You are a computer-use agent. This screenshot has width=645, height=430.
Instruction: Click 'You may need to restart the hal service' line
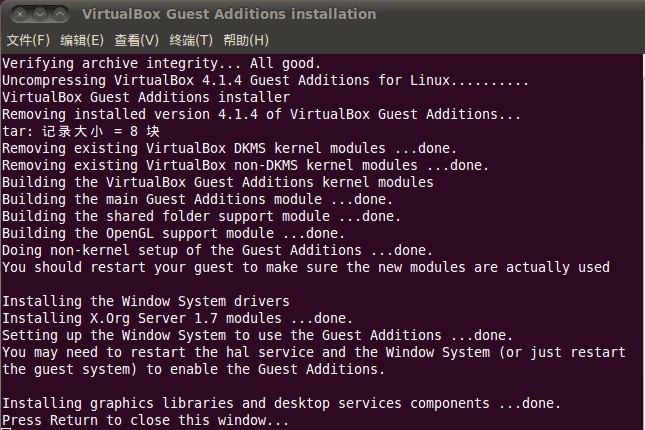pyautogui.click(x=314, y=352)
